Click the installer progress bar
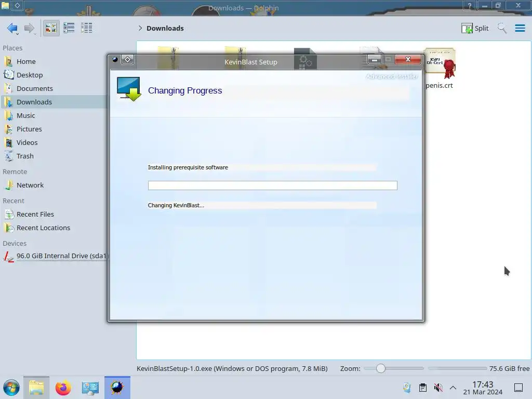The height and width of the screenshot is (399, 532). coord(272,185)
